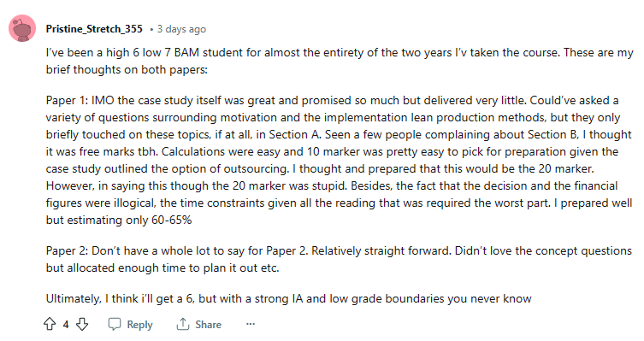This screenshot has height=341, width=644.
Task: Downvote this comment with the down arrow
Action: click(82, 324)
